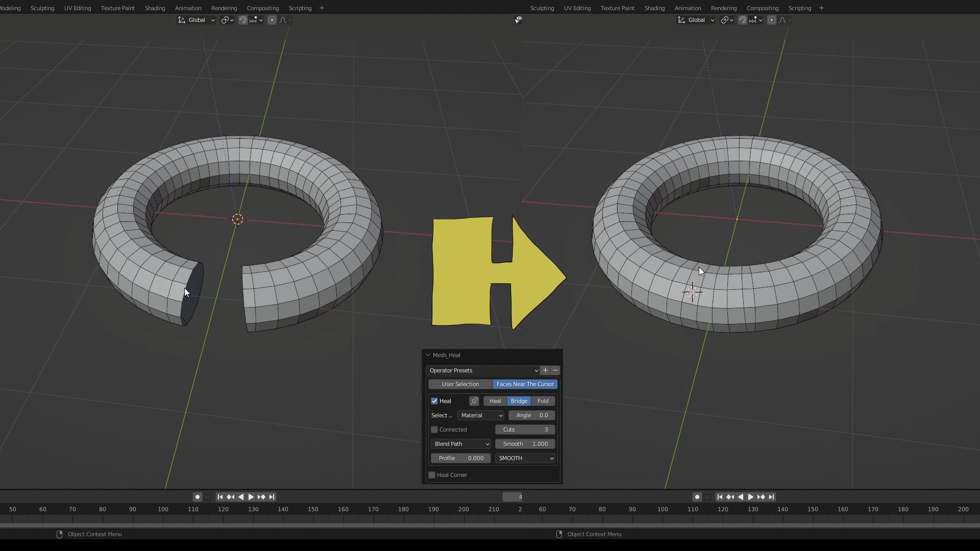Viewport: 980px width, 551px height.
Task: Enable the Heal Corner checkbox
Action: click(x=432, y=475)
